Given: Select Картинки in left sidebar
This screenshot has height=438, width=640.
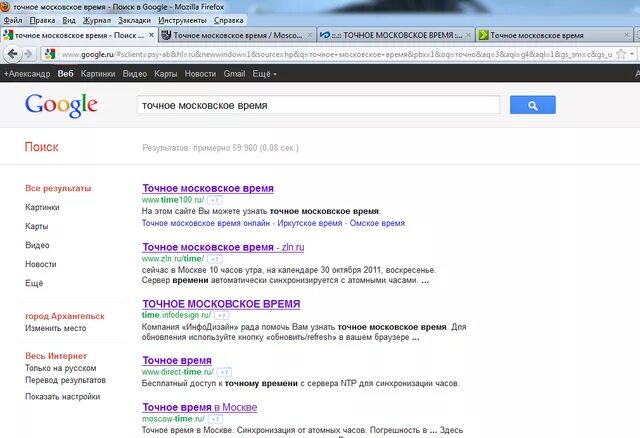Looking at the screenshot, I should 42,207.
